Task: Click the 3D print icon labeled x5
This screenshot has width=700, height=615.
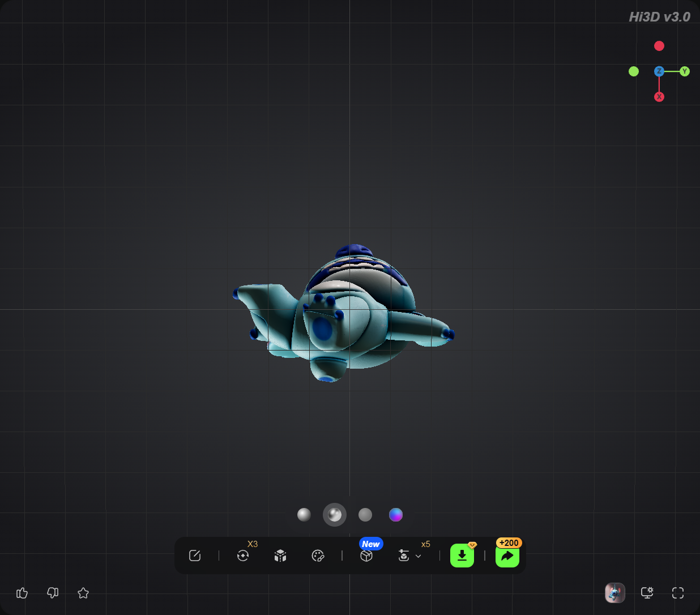Action: pyautogui.click(x=404, y=556)
